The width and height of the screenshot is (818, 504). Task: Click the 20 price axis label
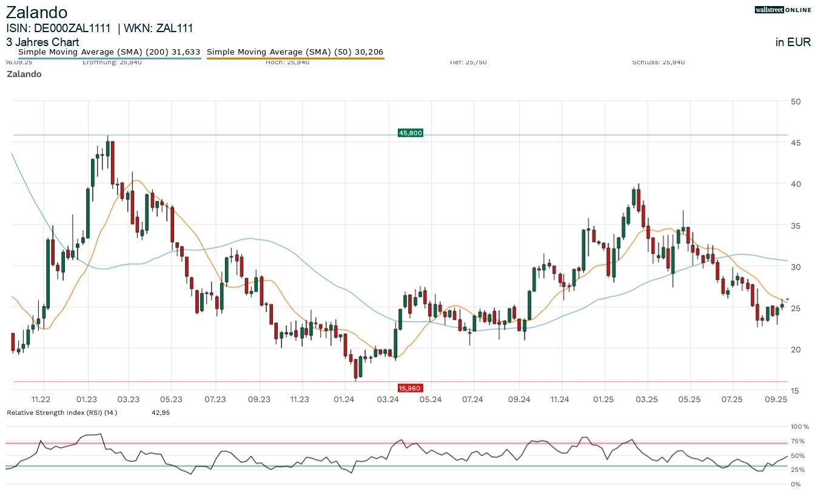click(x=796, y=349)
